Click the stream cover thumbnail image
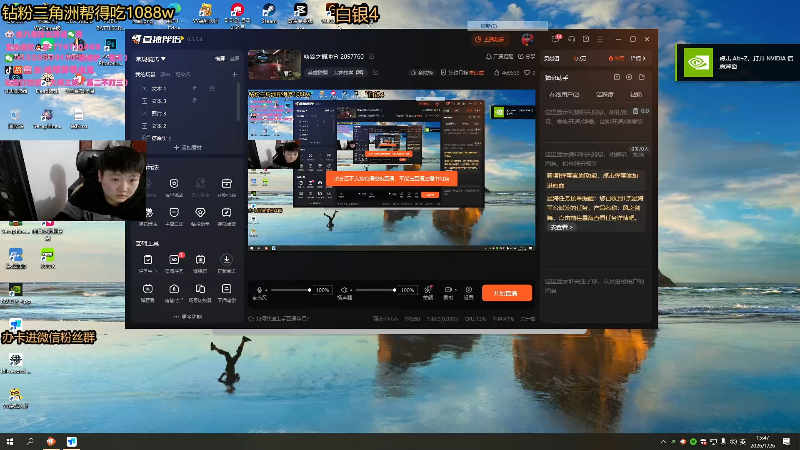Image resolution: width=800 pixels, height=450 pixels. click(x=274, y=64)
